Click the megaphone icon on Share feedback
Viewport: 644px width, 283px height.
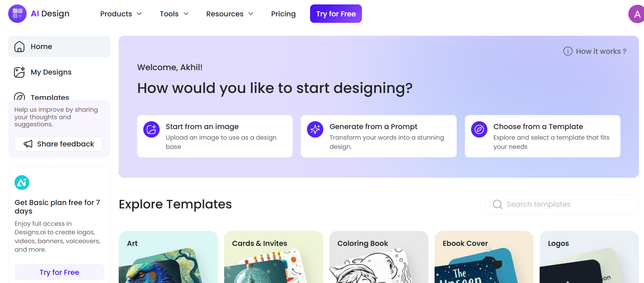[x=28, y=144]
